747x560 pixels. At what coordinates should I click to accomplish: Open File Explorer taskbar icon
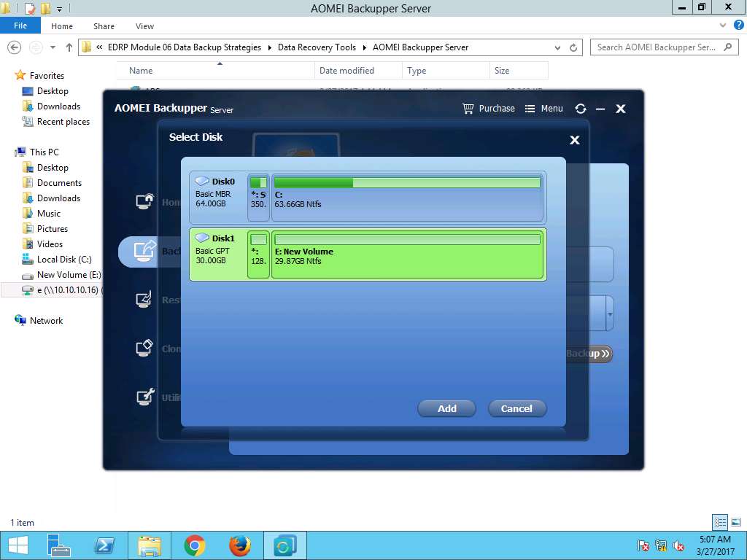click(x=149, y=545)
